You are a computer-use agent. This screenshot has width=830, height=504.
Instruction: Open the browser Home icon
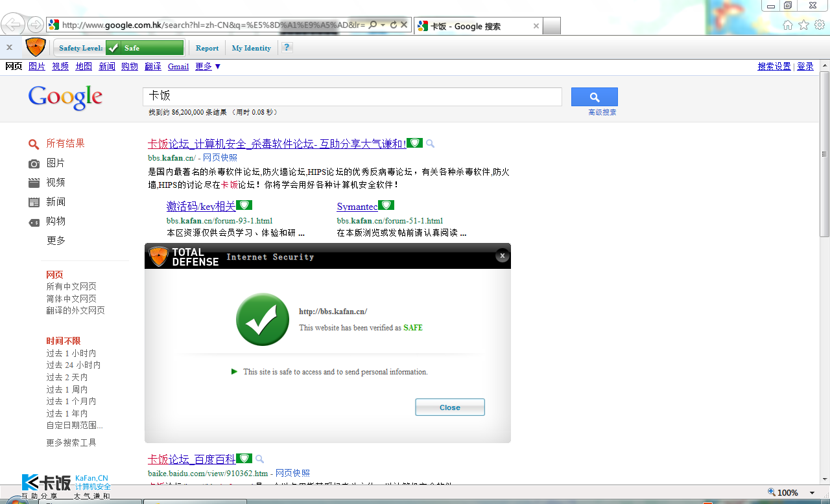coord(788,25)
